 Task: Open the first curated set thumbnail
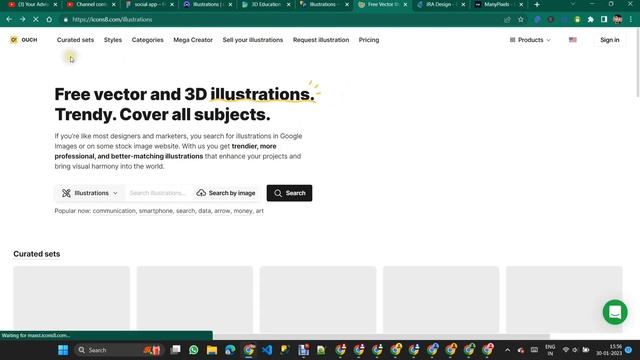pos(71,299)
